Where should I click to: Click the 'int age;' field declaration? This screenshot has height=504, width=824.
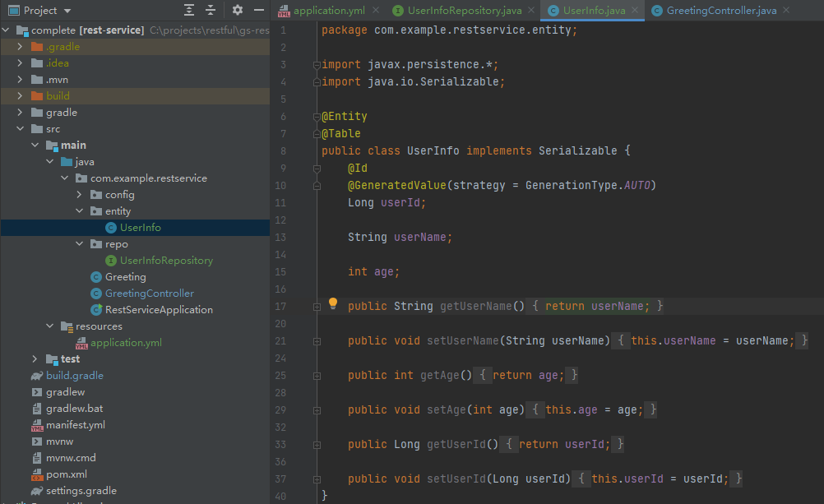[x=373, y=271]
